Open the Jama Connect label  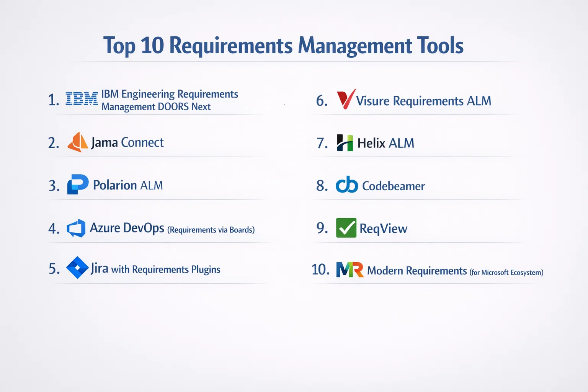127,142
